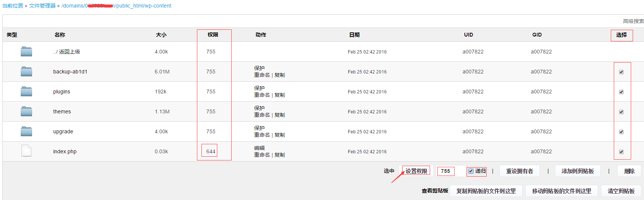Screen dimensions: 644x200
Task: Click the parent directory folder icon
Action: point(26,52)
